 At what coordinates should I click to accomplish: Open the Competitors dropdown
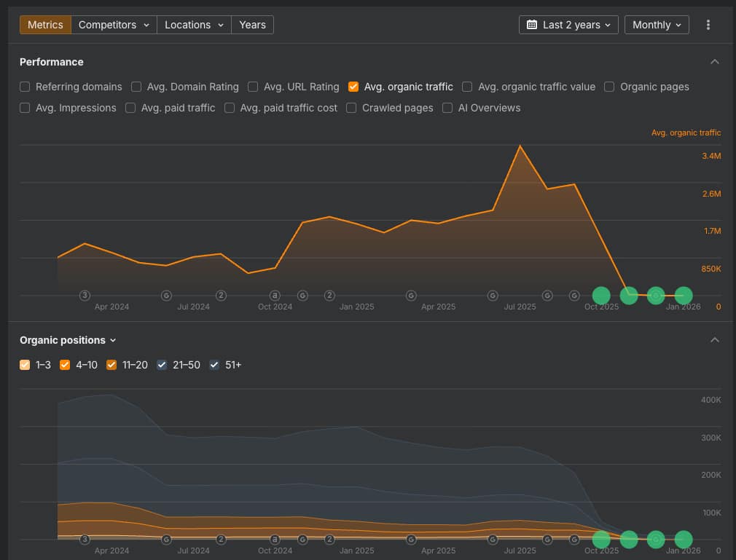coord(113,24)
